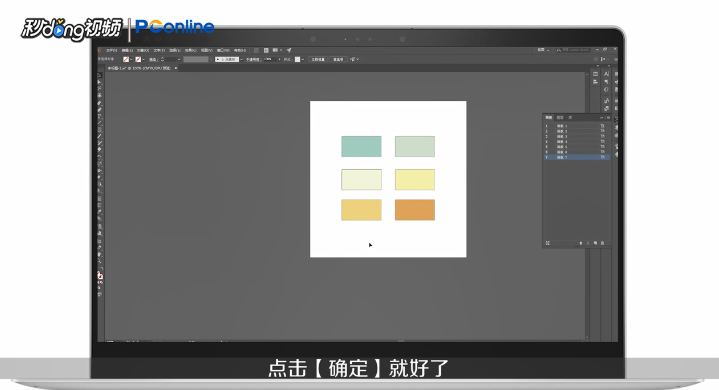Click the stroke weight stepper arrows
This screenshot has height=390, width=719.
point(162,59)
